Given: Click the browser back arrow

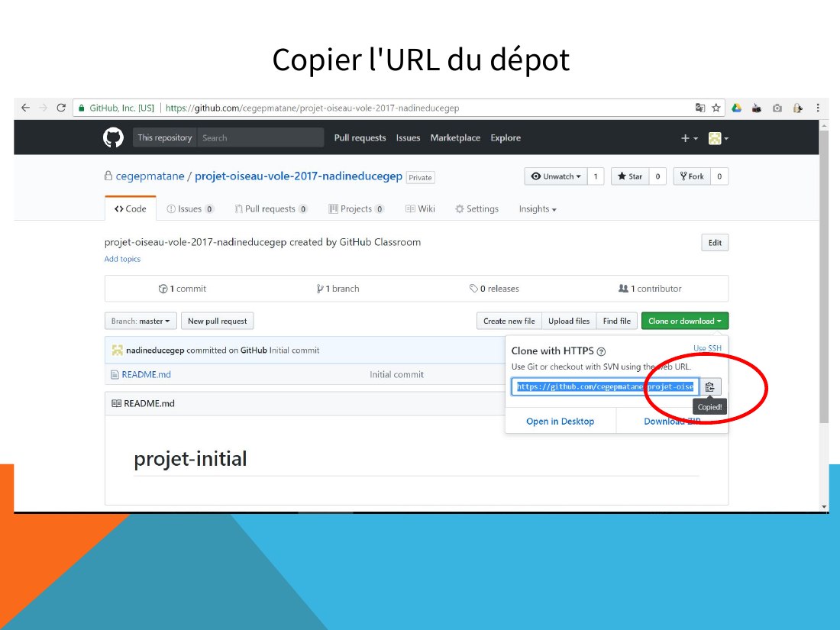Looking at the screenshot, I should pyautogui.click(x=25, y=108).
